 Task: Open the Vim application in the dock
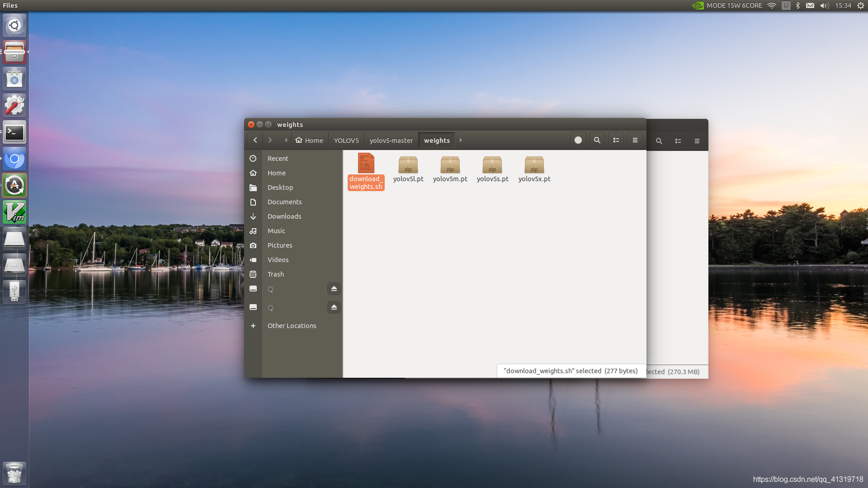[x=14, y=212]
